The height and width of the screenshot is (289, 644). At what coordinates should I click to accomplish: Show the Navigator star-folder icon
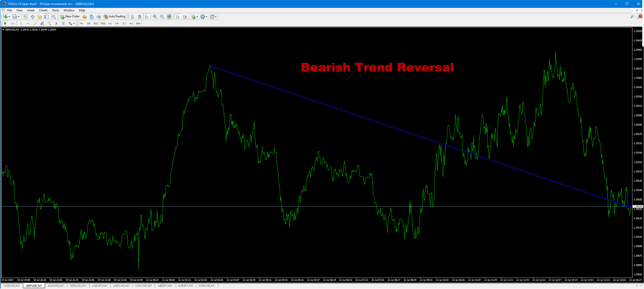(x=39, y=17)
